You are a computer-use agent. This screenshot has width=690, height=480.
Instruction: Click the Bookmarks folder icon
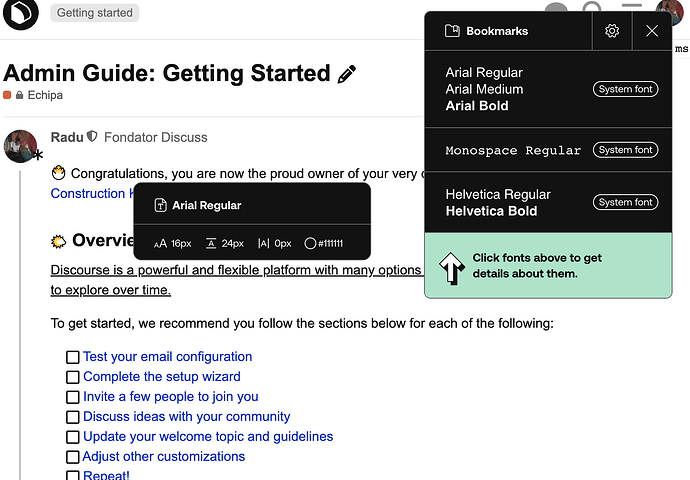452,31
